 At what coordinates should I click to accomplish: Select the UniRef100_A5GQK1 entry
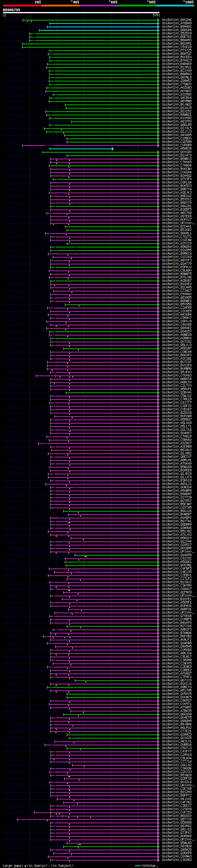177,562
